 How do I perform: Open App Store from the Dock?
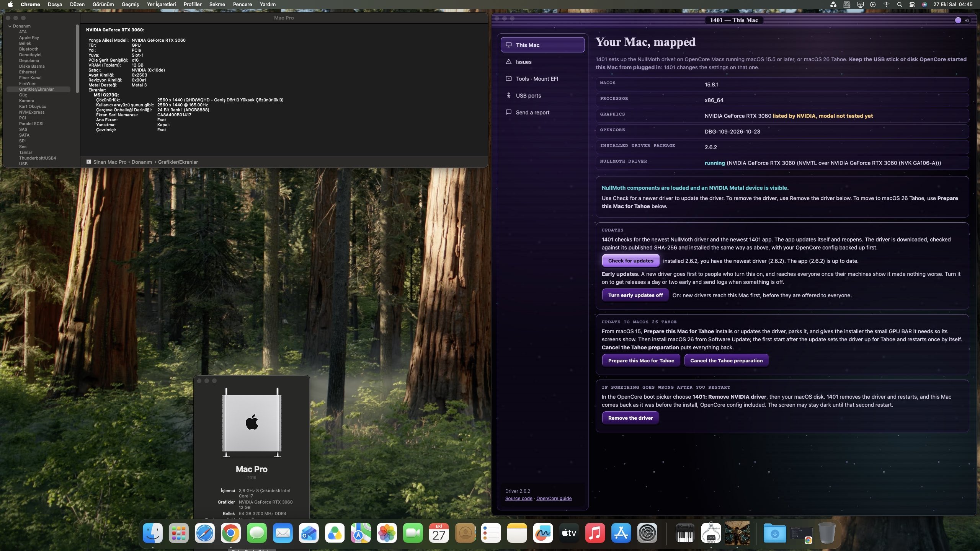(x=621, y=533)
